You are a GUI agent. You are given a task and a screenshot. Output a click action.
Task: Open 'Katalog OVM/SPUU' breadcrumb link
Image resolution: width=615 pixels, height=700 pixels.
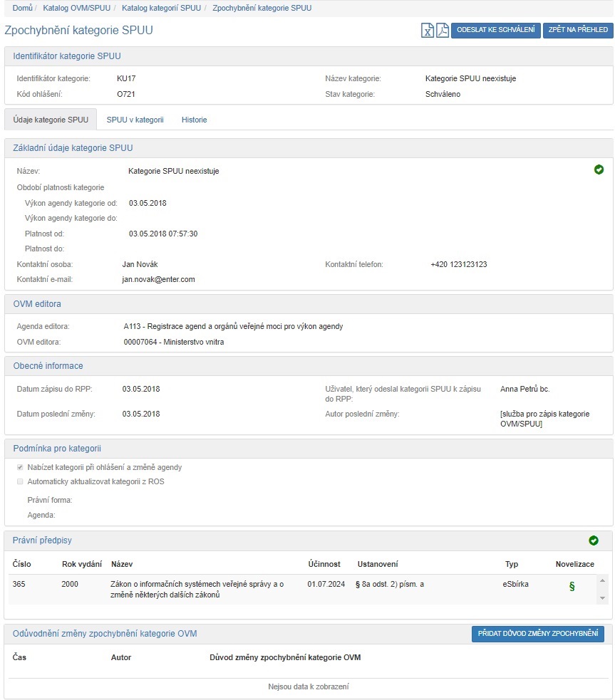coord(72,8)
